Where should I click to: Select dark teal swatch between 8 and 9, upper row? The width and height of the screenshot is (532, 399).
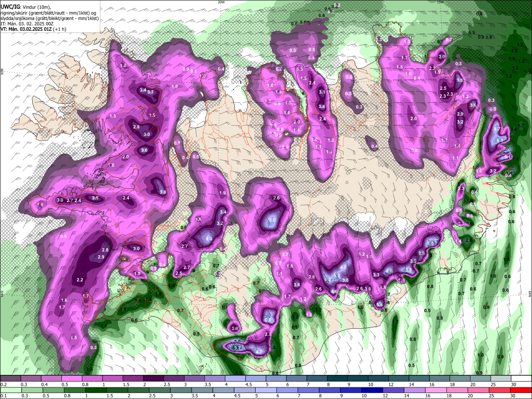(x=337, y=379)
